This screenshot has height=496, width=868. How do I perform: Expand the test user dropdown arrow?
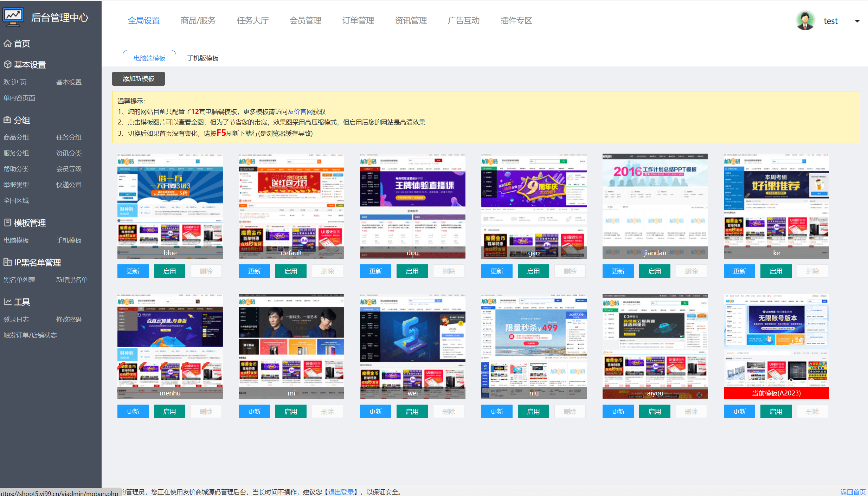pyautogui.click(x=857, y=21)
